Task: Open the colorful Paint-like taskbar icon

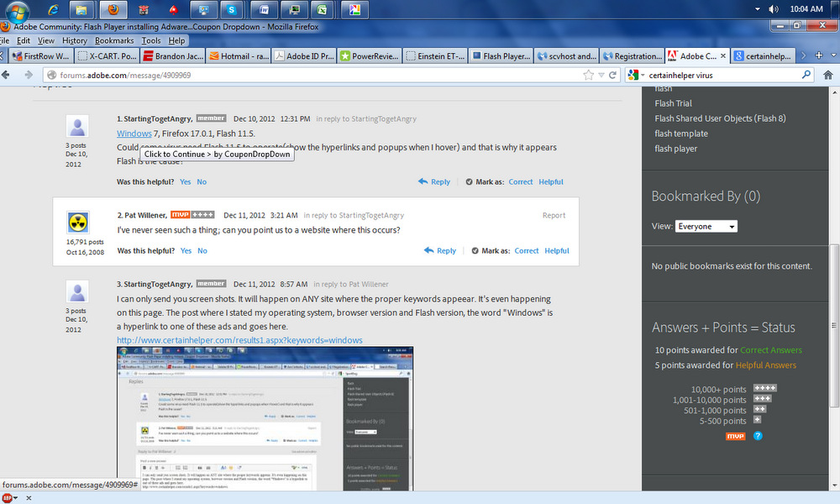Action: 355,9
